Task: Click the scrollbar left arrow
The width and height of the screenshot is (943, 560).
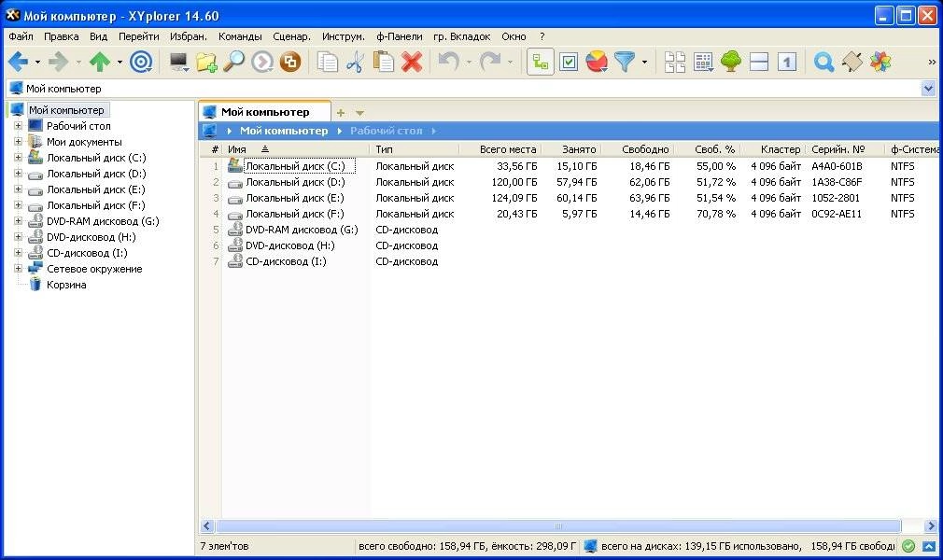Action: pos(207,525)
